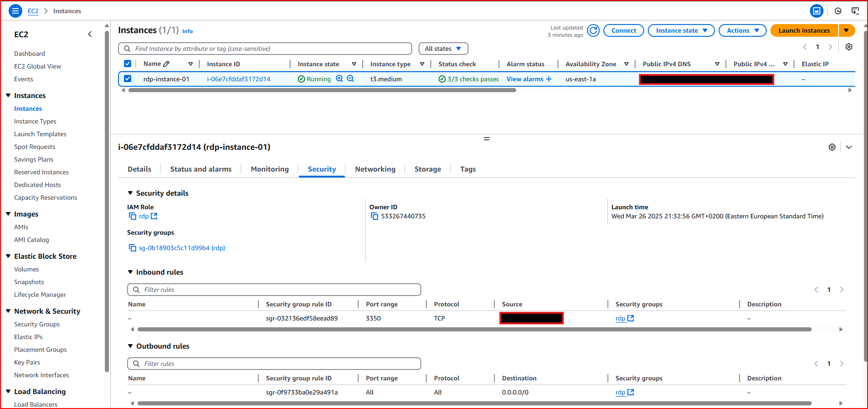868x409 pixels.
Task: Click pane divider resize handle
Action: pos(487,138)
